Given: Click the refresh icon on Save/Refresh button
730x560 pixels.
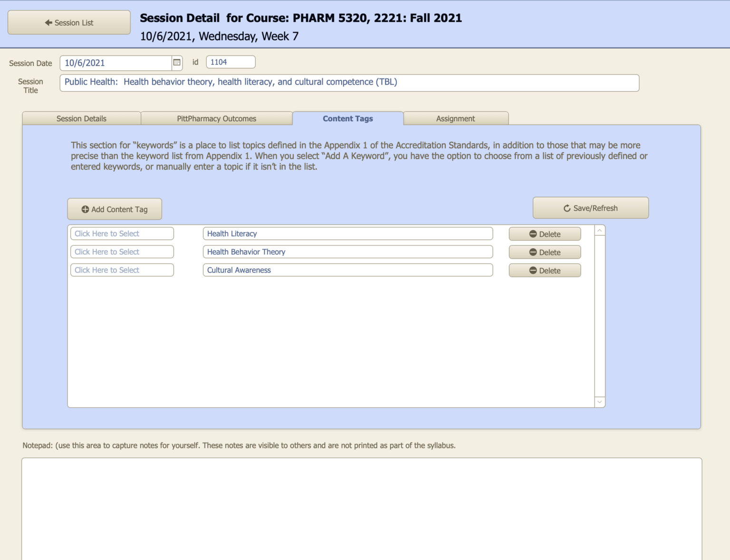Looking at the screenshot, I should click(567, 208).
